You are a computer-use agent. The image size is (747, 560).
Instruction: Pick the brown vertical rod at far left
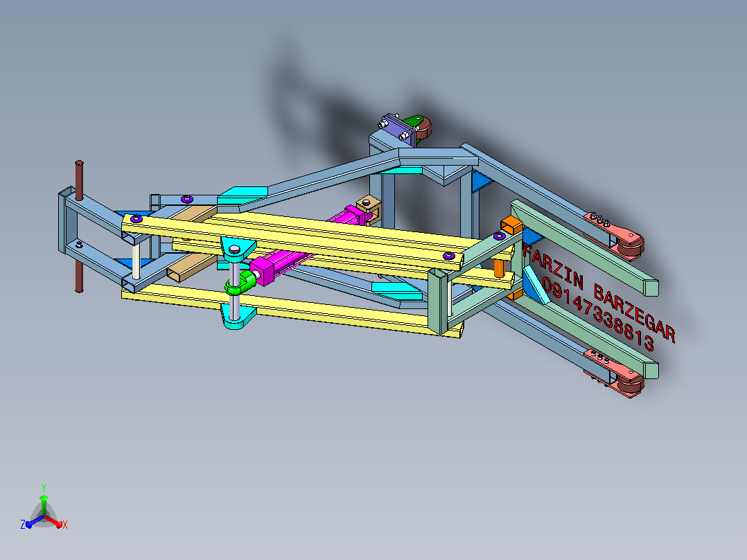pos(79,226)
